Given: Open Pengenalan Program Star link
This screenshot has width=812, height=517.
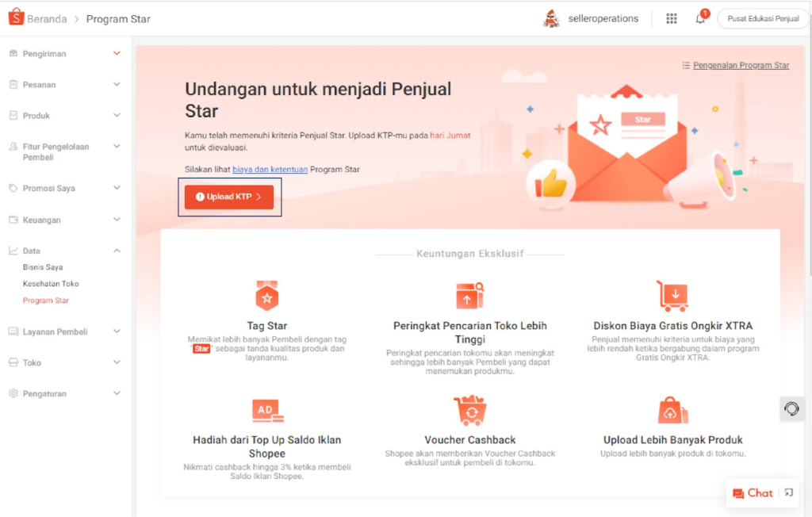Looking at the screenshot, I should (741, 65).
